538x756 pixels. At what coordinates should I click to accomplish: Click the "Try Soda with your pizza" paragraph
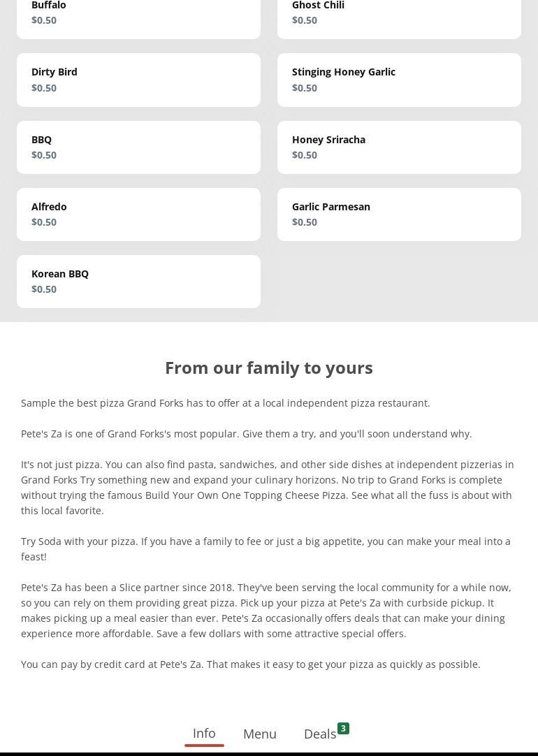pos(266,548)
